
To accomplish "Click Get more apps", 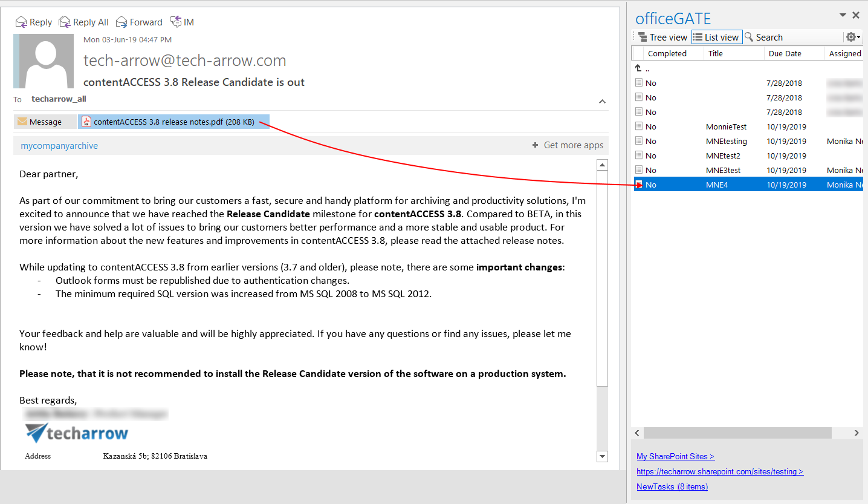I will click(568, 145).
